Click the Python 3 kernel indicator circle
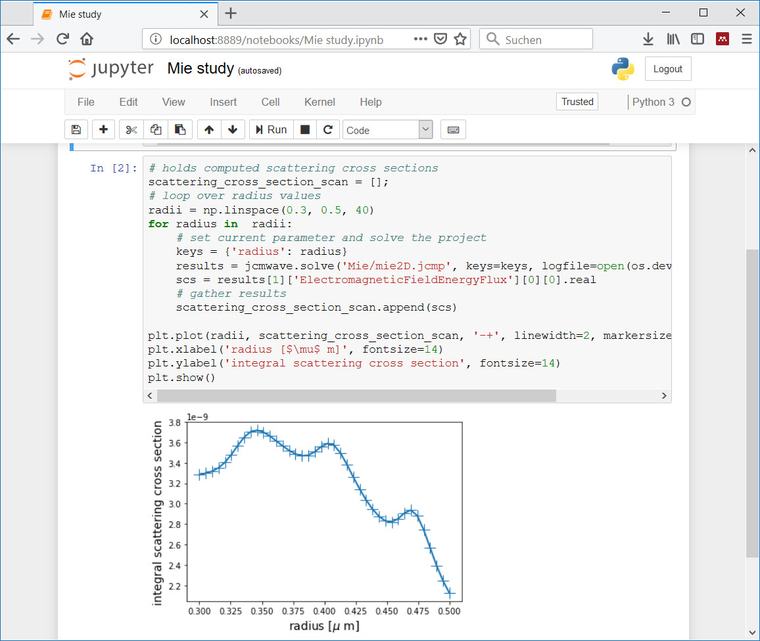 tap(686, 102)
